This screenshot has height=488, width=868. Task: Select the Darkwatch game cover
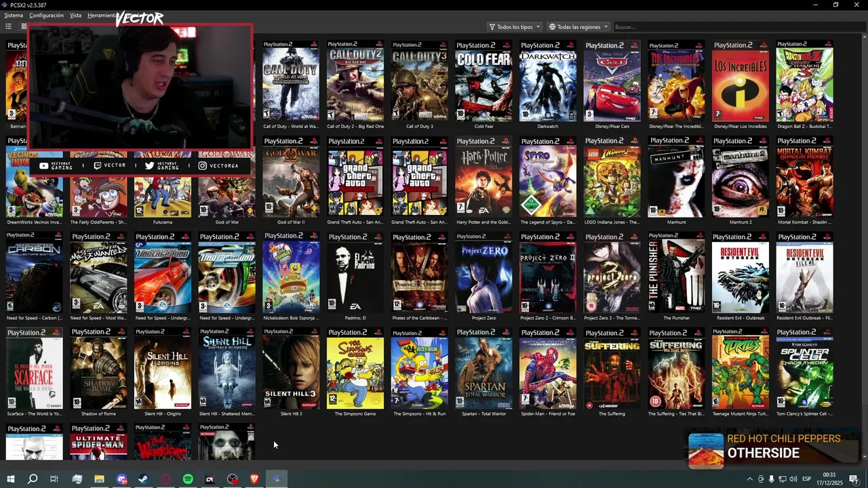coord(548,81)
